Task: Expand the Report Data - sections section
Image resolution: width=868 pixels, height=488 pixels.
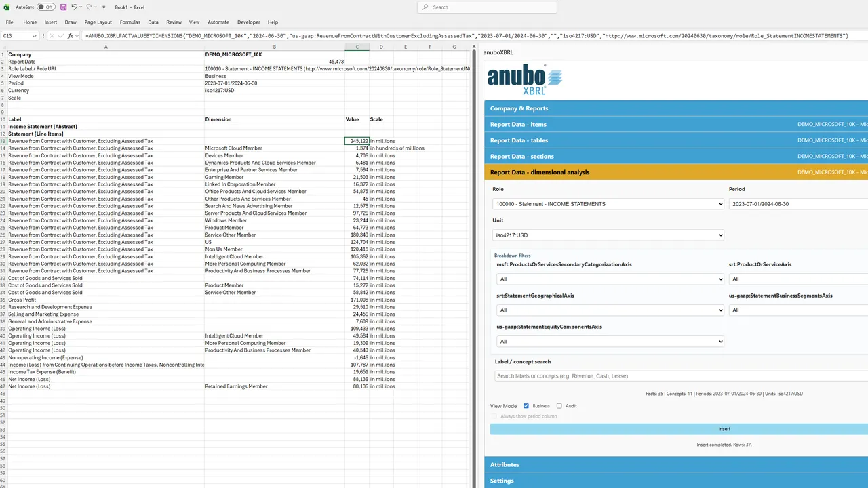Action: [676, 156]
